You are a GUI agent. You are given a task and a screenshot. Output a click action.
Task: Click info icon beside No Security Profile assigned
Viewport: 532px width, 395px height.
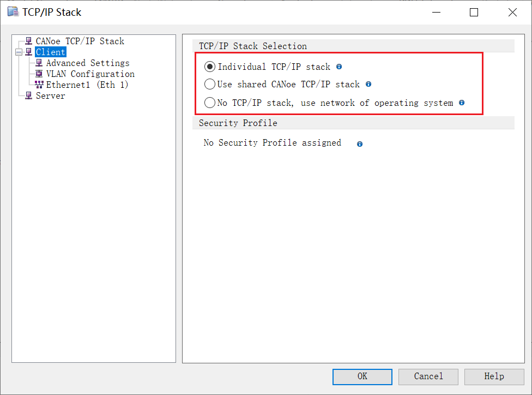click(360, 144)
